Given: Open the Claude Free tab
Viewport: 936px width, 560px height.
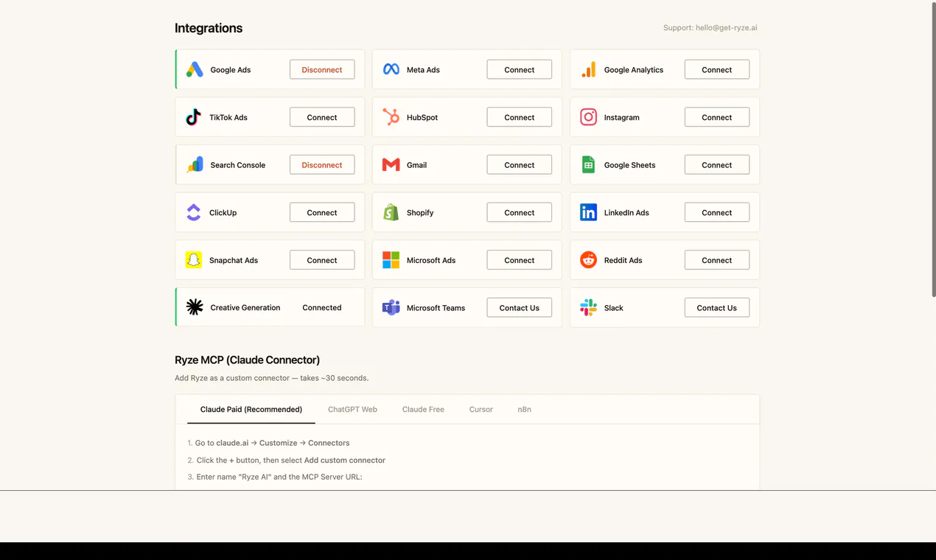Looking at the screenshot, I should click(x=423, y=409).
